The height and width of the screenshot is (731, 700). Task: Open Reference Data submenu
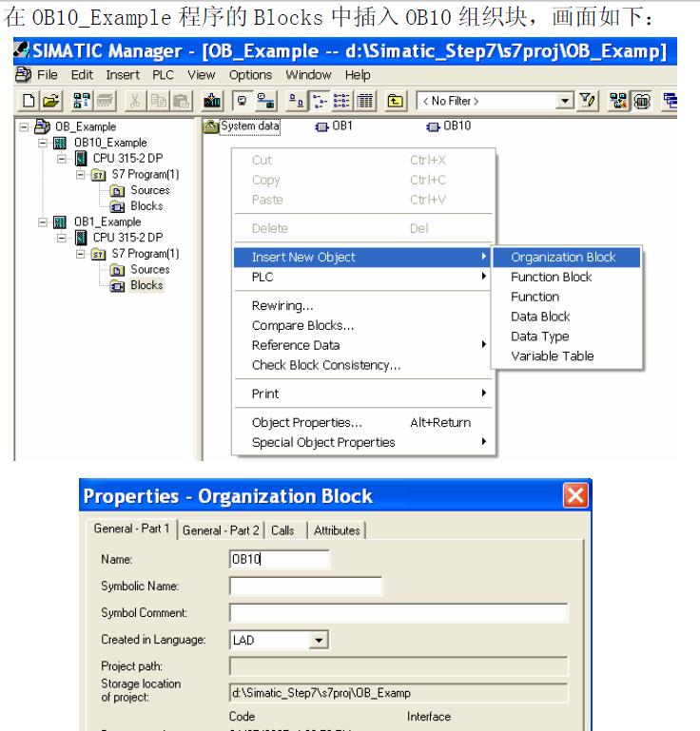[x=362, y=345]
